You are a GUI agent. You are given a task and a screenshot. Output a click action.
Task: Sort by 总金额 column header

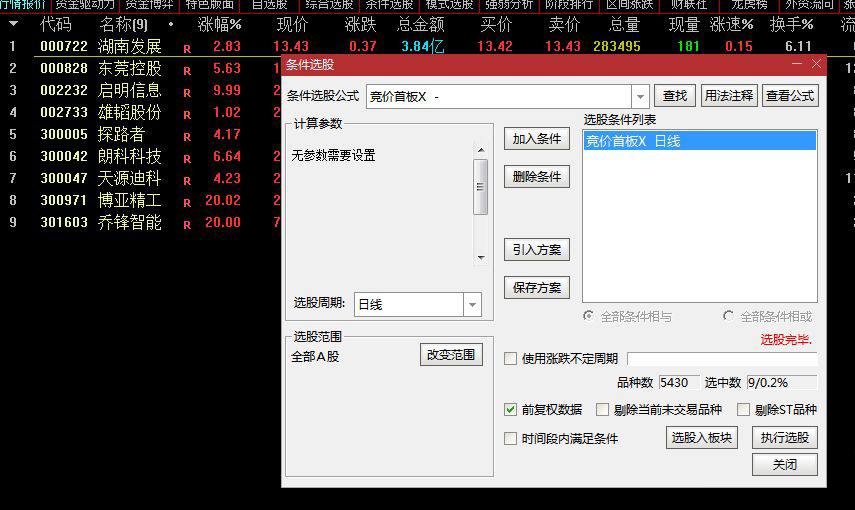click(421, 25)
